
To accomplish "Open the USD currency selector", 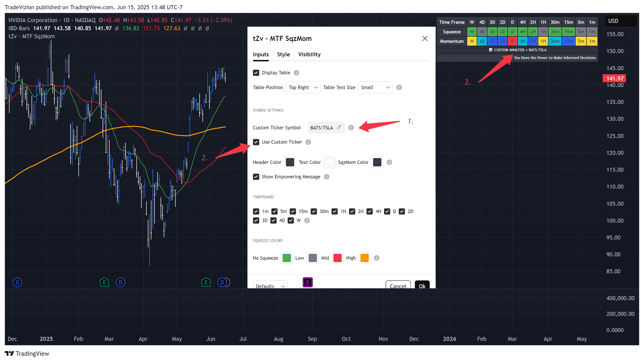I will [620, 21].
